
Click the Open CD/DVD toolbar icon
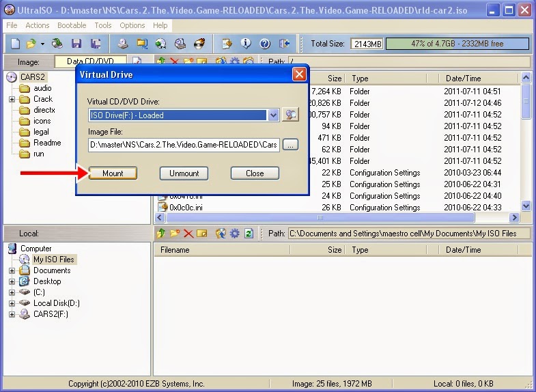click(x=57, y=44)
